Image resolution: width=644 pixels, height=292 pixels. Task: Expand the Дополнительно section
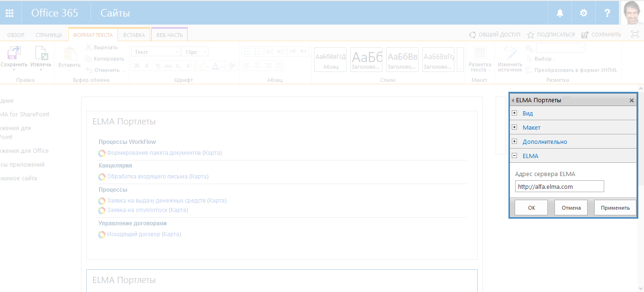(x=515, y=142)
